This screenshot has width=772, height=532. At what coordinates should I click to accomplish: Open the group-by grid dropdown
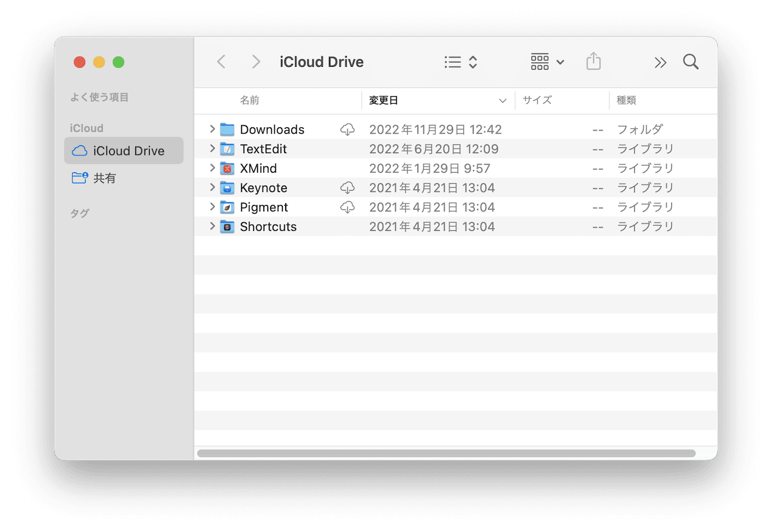547,62
